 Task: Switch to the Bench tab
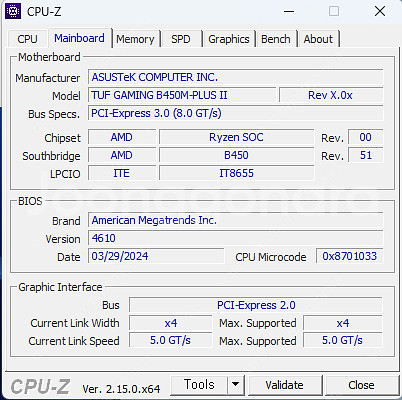(276, 39)
